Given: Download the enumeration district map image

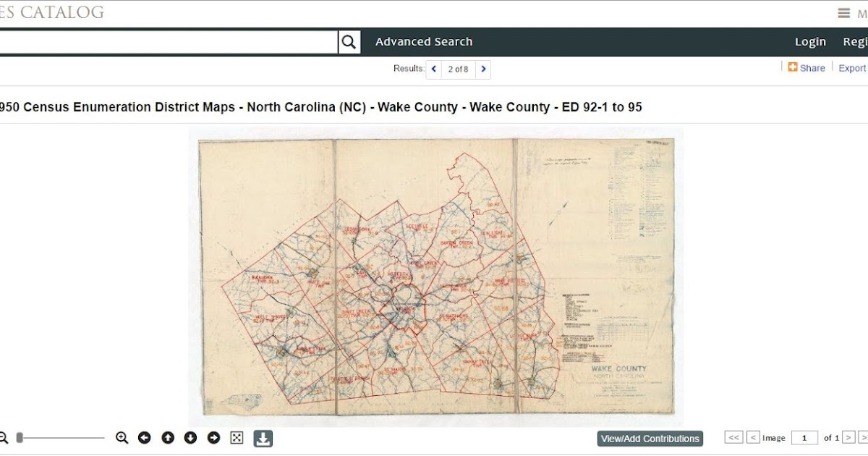Looking at the screenshot, I should 263,437.
